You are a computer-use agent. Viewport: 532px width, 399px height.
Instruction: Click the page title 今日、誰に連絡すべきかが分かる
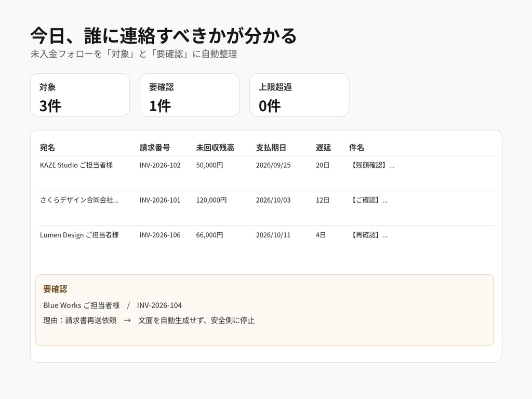click(x=164, y=36)
